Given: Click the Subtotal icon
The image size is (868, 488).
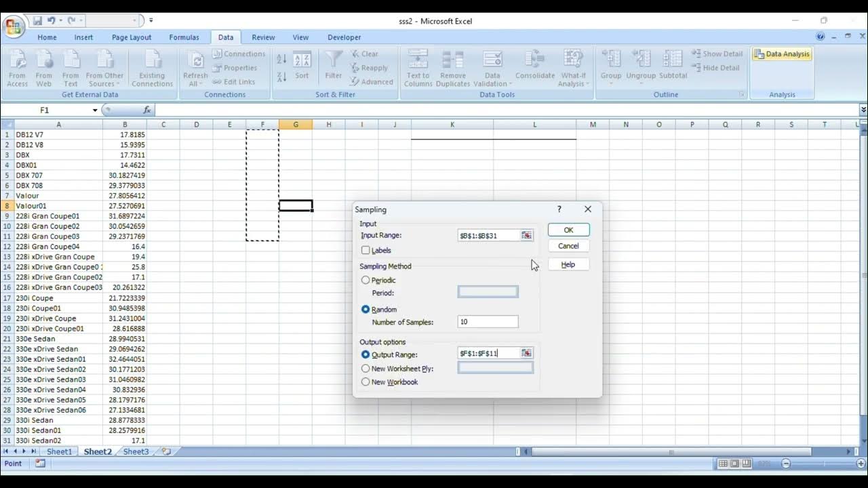Looking at the screenshot, I should tap(673, 60).
